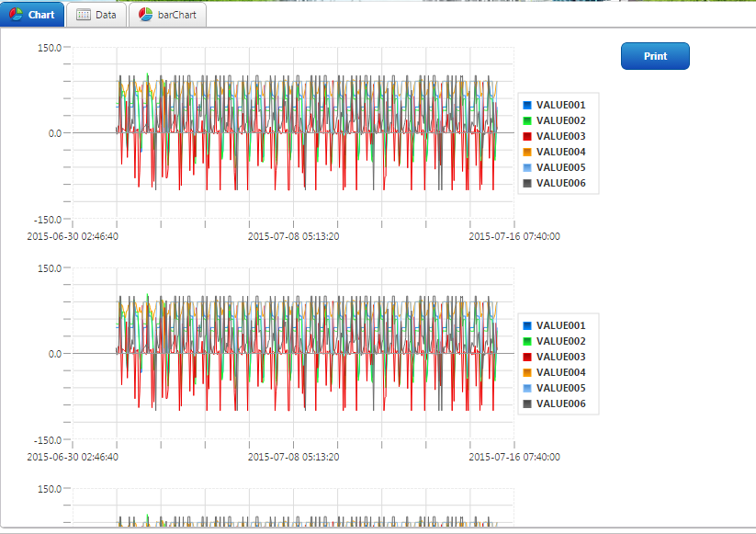Screen dimensions: 756x534
Task: Click the -150.0 axis label of second chart
Action: pyautogui.click(x=48, y=440)
